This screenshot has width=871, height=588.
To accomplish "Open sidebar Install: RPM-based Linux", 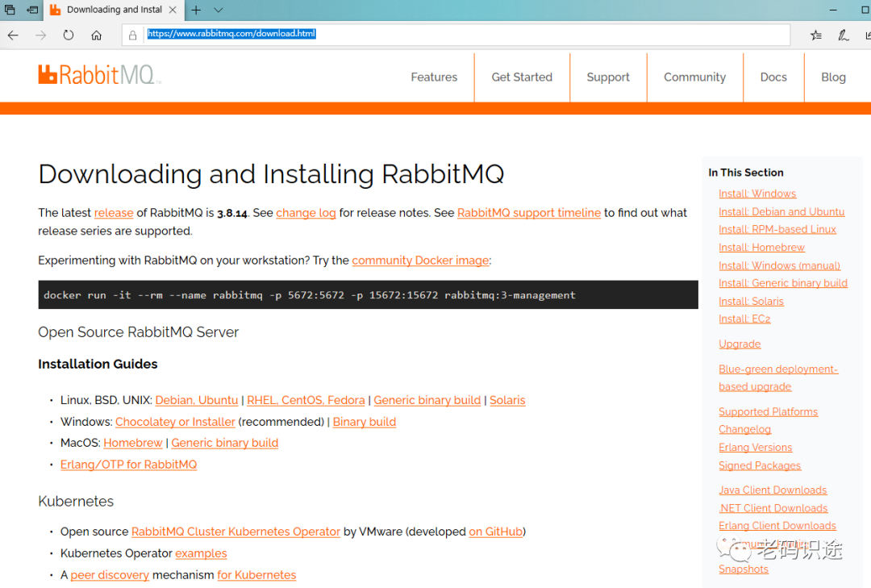I will (x=777, y=229).
